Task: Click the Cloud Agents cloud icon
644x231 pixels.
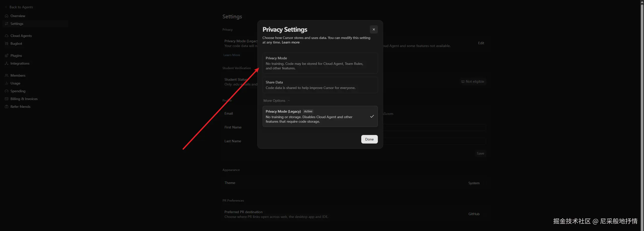Action: click(x=7, y=36)
